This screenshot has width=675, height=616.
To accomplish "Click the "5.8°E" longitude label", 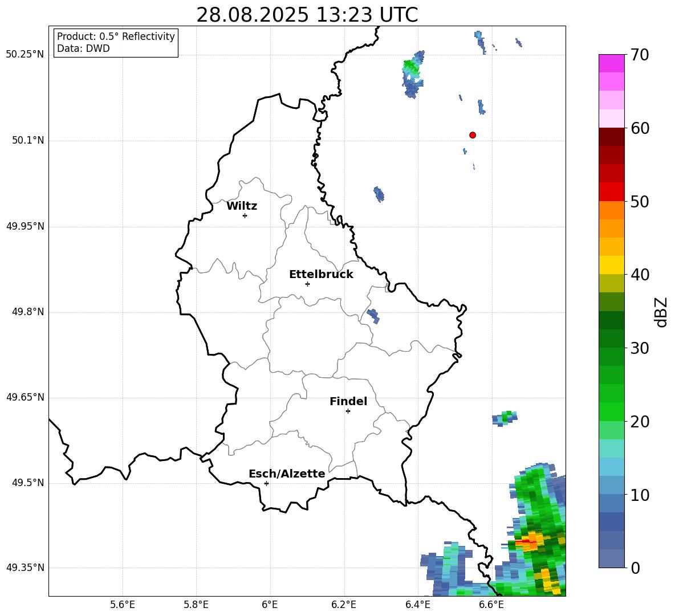I will [x=196, y=605].
